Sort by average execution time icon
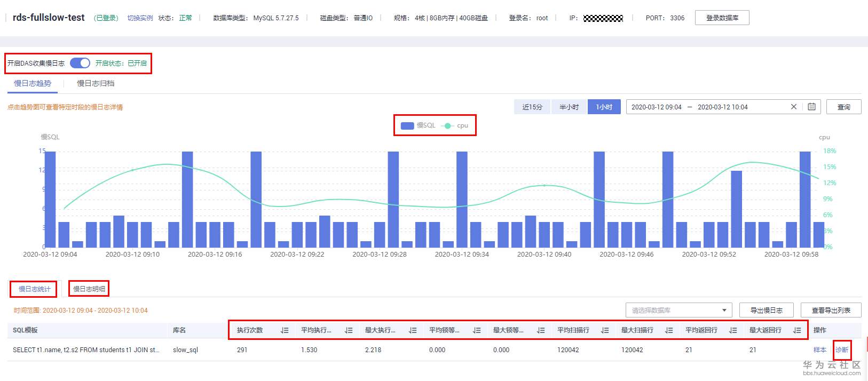This screenshot has height=381, width=868. (349, 330)
